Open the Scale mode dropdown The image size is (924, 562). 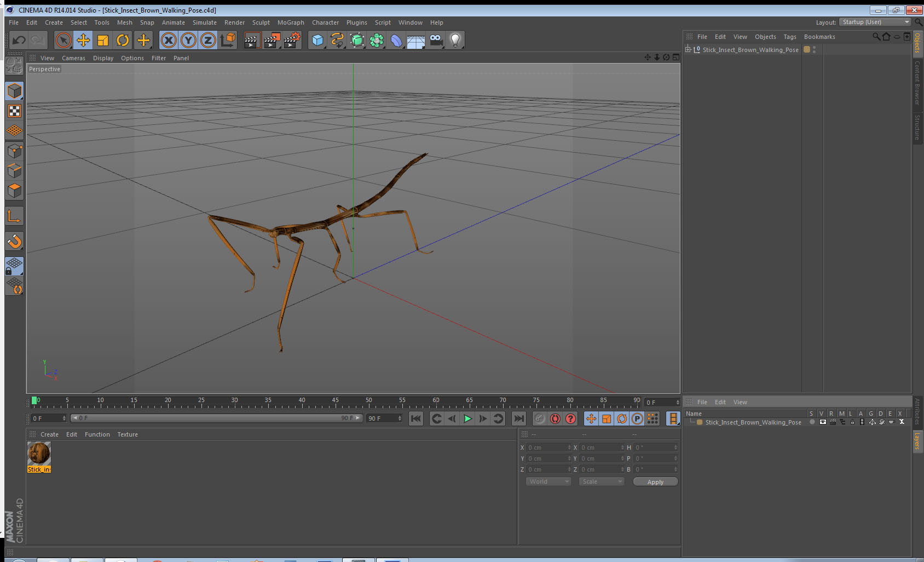point(602,481)
